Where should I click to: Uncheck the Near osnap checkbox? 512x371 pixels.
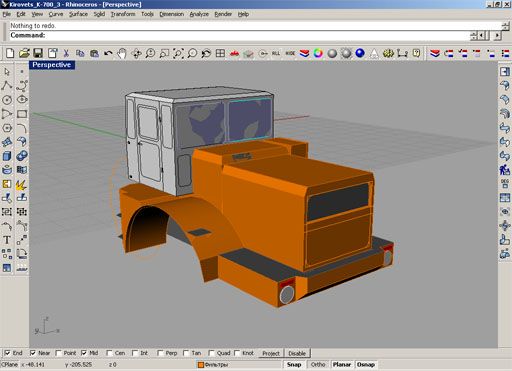click(x=33, y=353)
